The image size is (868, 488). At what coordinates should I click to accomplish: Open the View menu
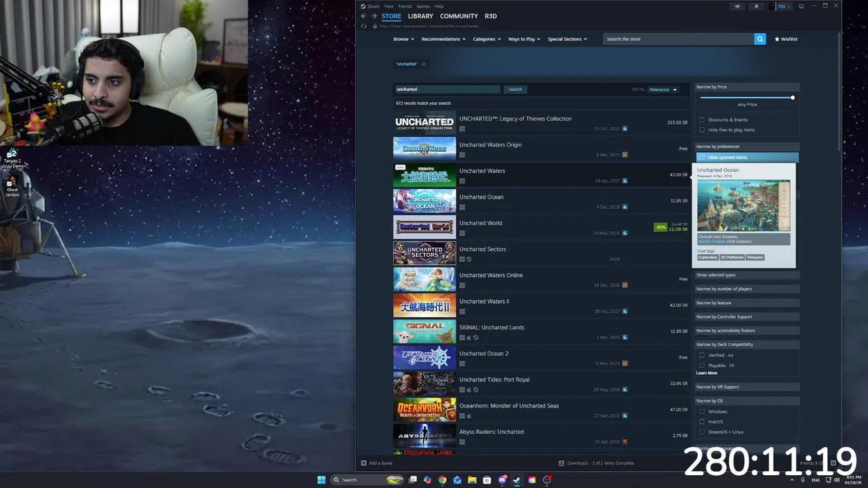389,6
